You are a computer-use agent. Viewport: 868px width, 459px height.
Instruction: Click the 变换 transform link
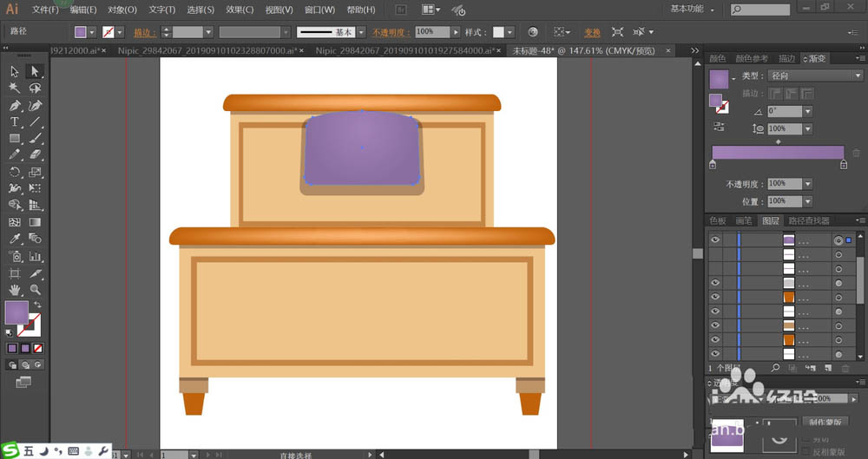592,33
